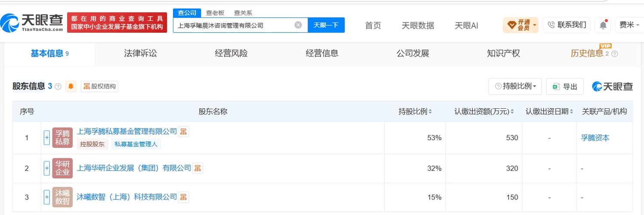The image size is (644, 215).
Task: Clear the search field with the X icon
Action: pos(298,25)
